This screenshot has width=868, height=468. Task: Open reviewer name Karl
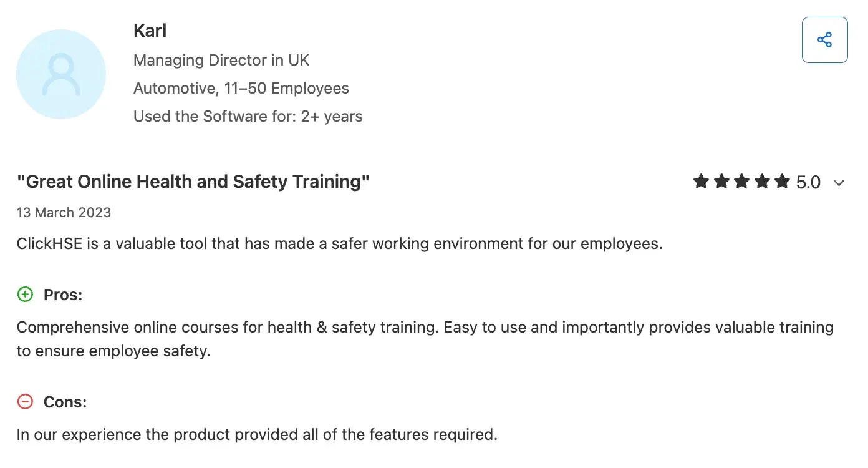click(x=150, y=30)
